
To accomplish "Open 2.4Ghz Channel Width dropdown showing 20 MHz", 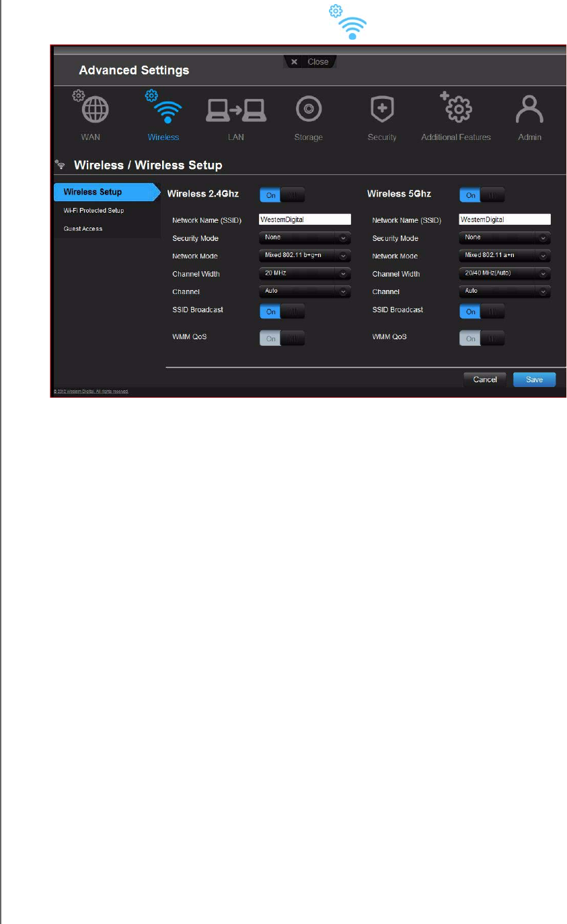I will click(x=305, y=274).
